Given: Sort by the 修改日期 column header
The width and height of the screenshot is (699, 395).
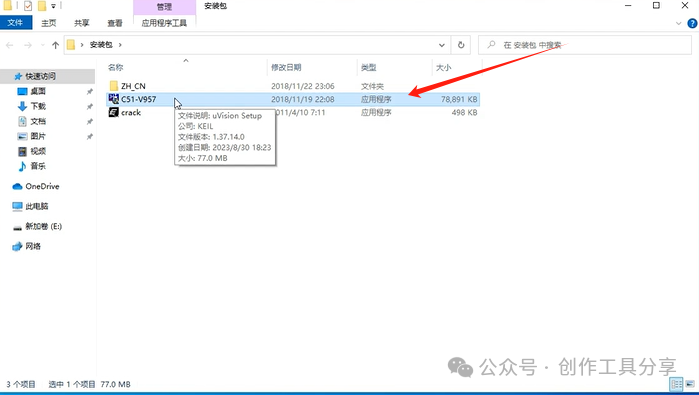Looking at the screenshot, I should 286,67.
